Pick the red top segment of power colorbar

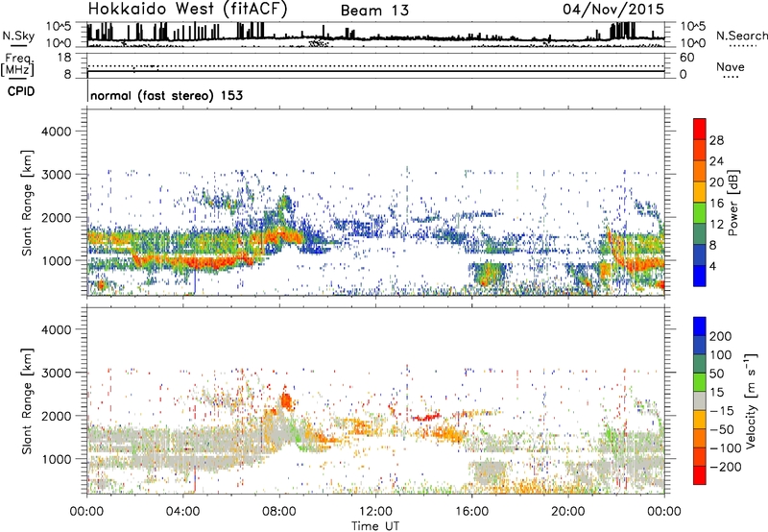click(x=700, y=129)
